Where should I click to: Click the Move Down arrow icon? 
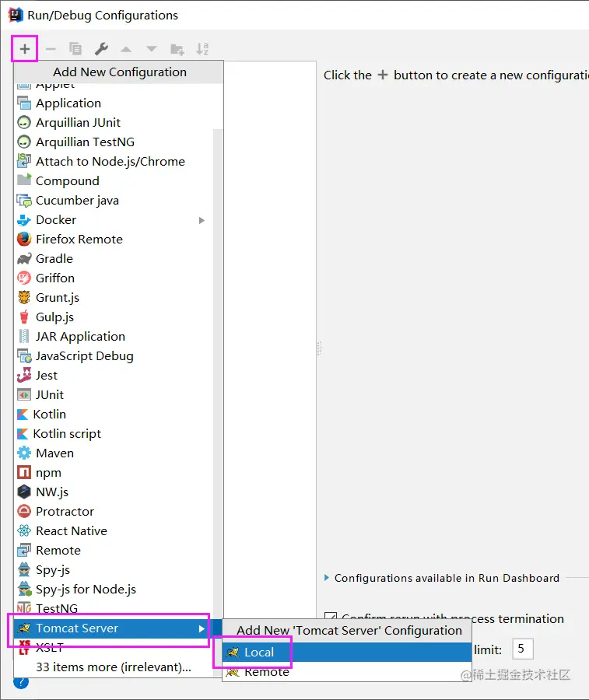pos(152,49)
